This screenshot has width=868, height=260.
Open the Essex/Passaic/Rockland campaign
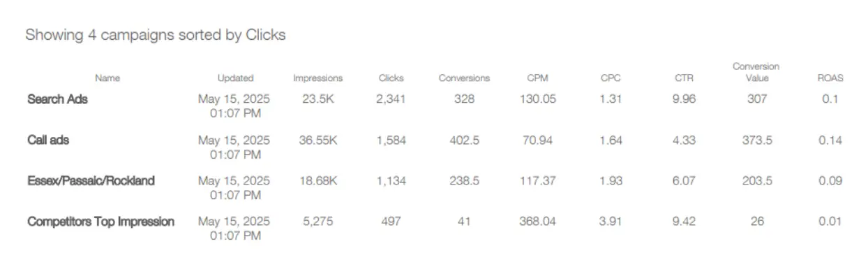pyautogui.click(x=91, y=180)
